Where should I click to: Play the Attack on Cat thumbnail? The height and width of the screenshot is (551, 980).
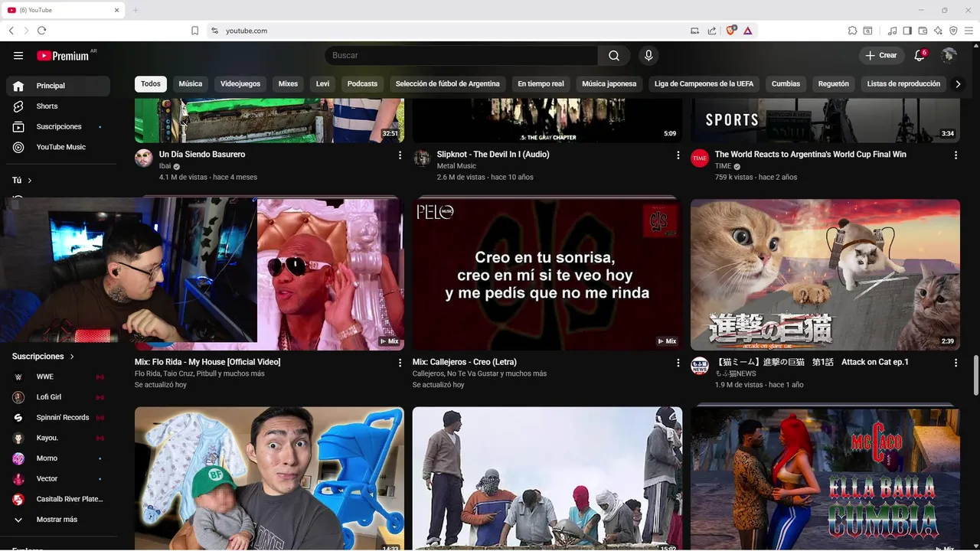[825, 275]
